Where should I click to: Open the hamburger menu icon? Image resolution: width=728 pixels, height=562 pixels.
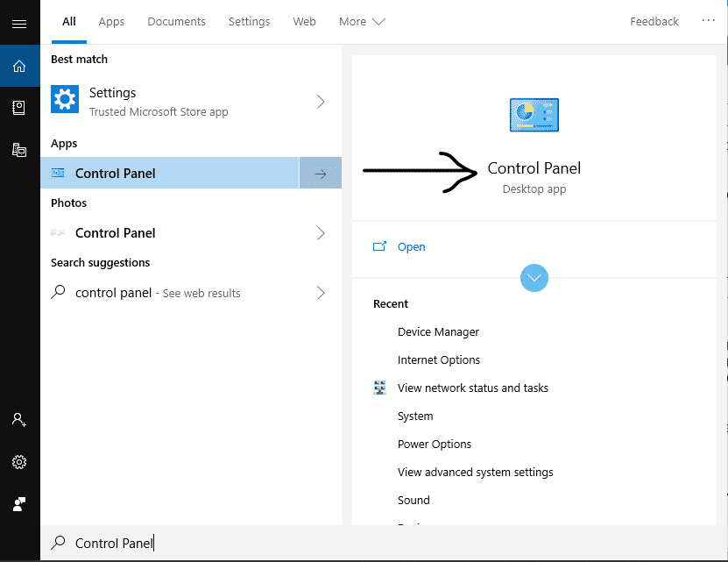pyautogui.click(x=19, y=24)
